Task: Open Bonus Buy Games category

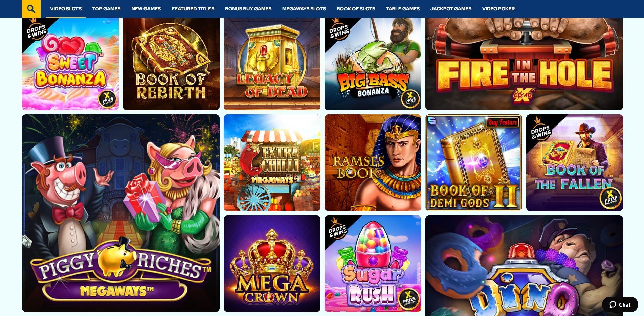Action: point(248,9)
